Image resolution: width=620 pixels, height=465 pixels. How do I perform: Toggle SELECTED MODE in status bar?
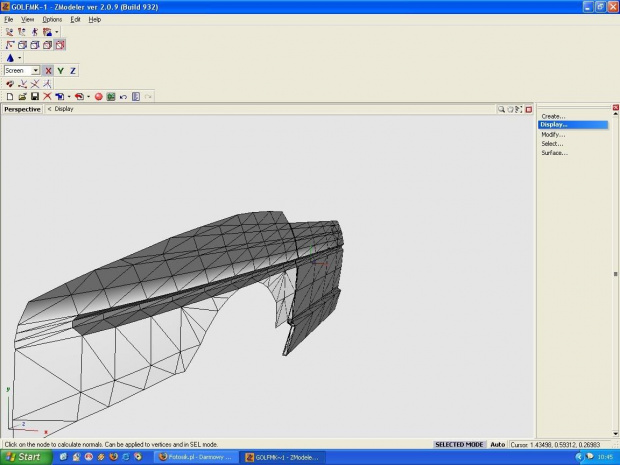tap(459, 444)
